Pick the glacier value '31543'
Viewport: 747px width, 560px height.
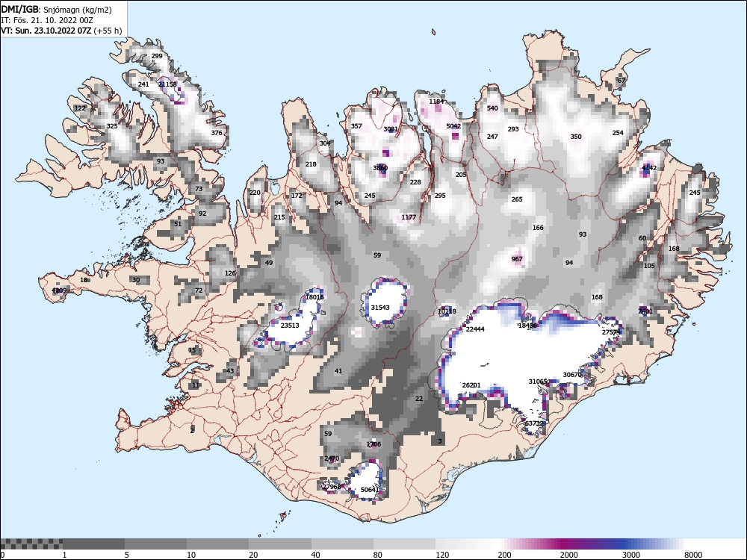380,308
